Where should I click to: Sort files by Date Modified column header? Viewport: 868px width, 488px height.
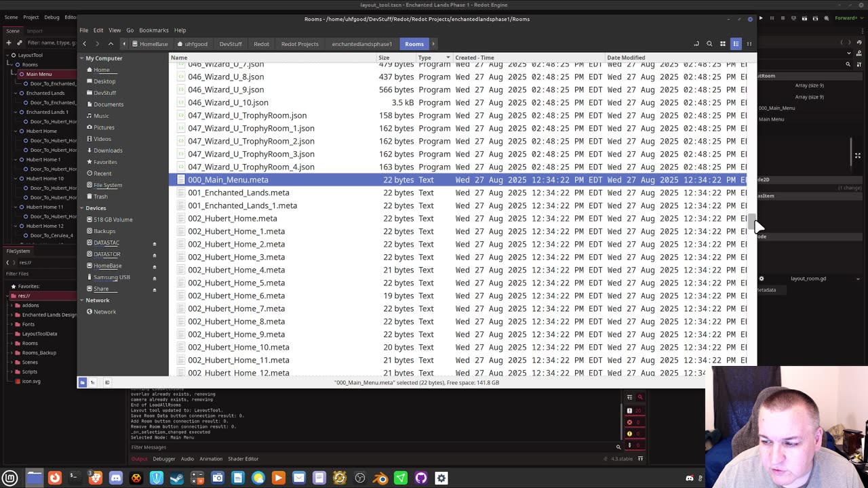675,58
